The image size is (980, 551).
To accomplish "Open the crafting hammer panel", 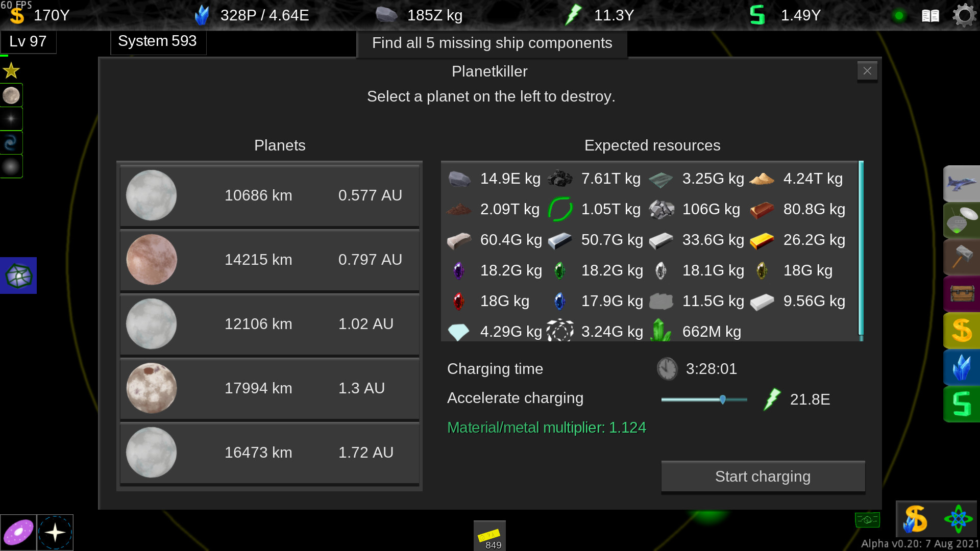I will 962,257.
